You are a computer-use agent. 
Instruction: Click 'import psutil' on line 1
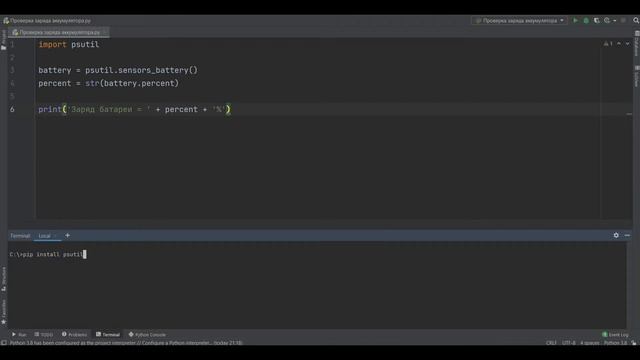(x=69, y=44)
